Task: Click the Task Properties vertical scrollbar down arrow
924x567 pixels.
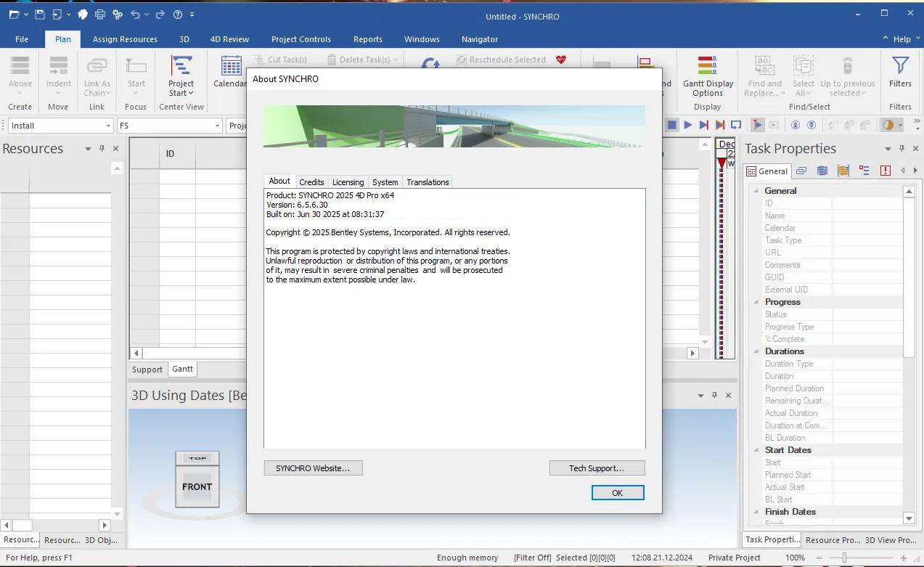Action: [908, 518]
